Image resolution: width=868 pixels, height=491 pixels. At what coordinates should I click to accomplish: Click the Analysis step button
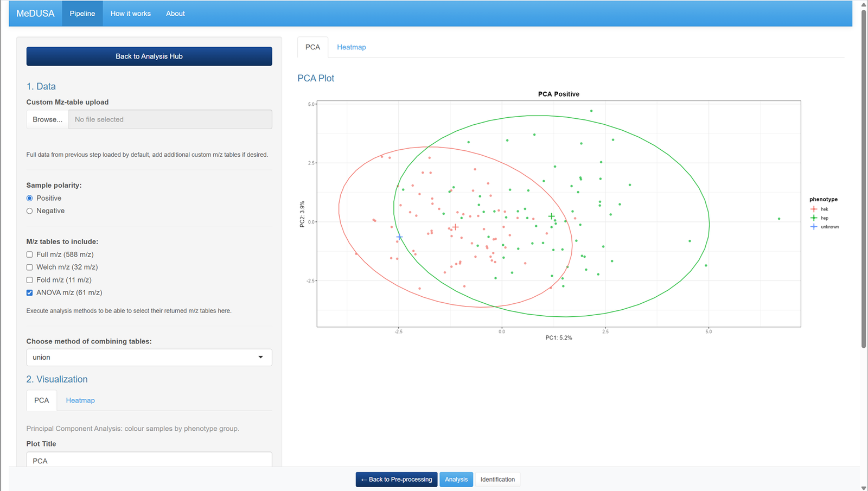(x=456, y=480)
